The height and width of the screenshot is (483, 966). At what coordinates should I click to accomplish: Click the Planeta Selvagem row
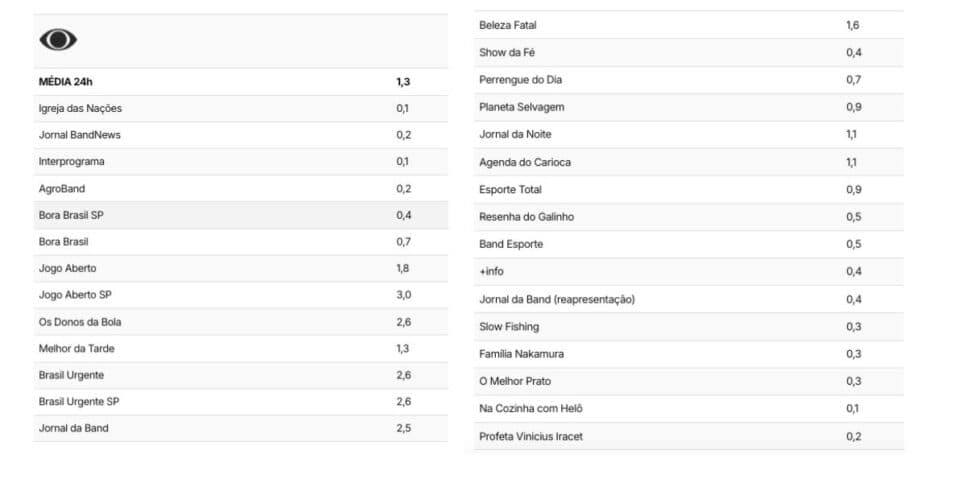tap(689, 107)
